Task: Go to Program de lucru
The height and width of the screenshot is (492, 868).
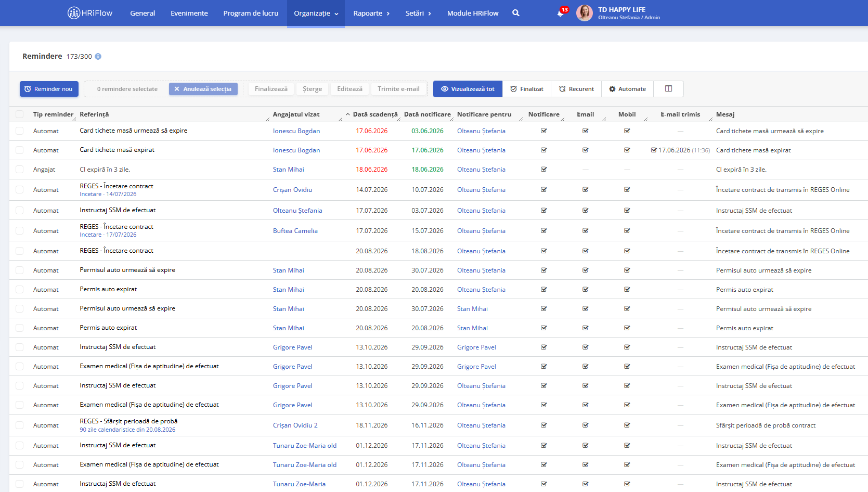Action: (251, 14)
